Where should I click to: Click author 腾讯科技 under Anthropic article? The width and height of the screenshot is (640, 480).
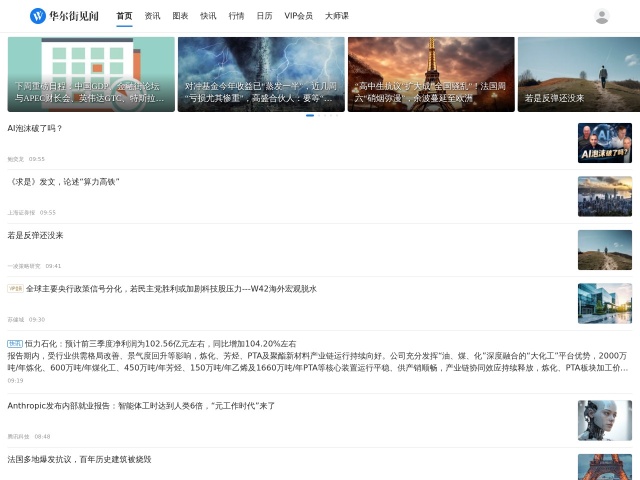[x=18, y=436]
